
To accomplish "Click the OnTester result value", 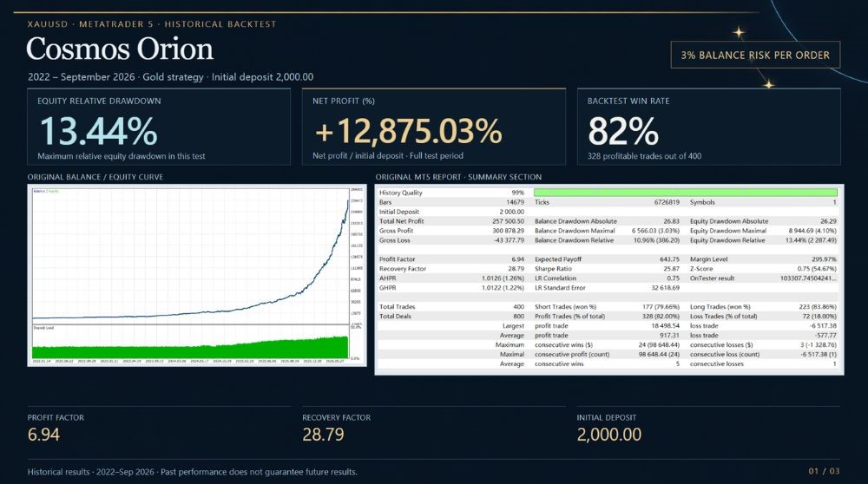I will click(x=808, y=278).
